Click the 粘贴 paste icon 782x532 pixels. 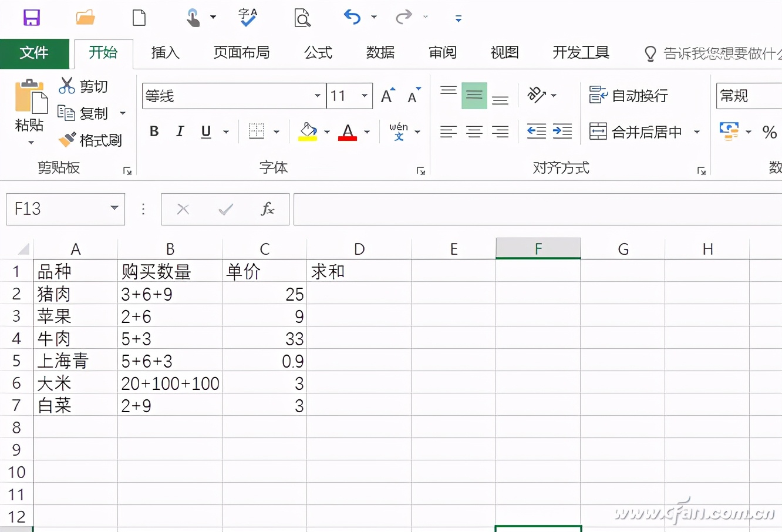pyautogui.click(x=31, y=96)
